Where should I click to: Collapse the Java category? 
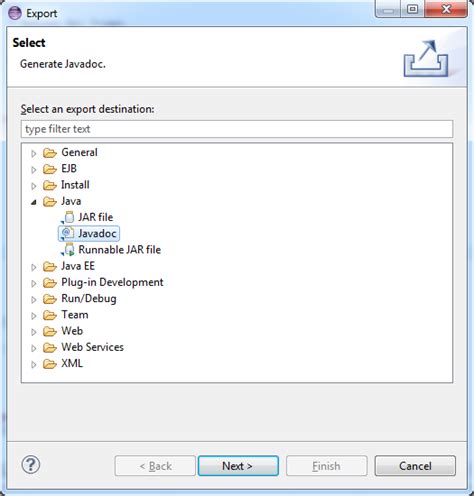point(34,202)
